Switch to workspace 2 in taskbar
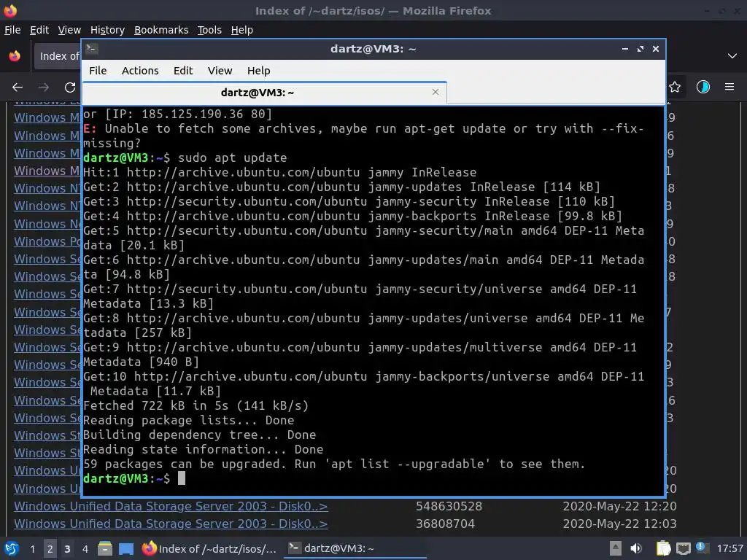 tap(50, 548)
